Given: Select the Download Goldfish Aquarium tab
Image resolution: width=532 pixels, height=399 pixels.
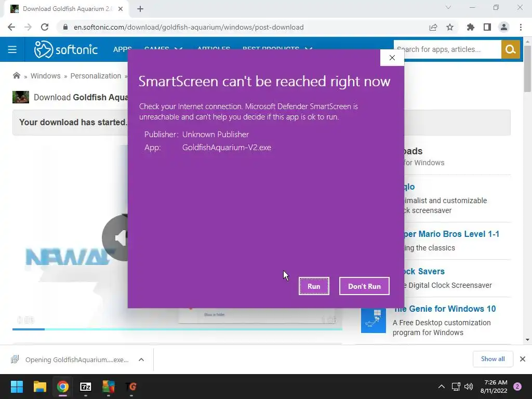Looking at the screenshot, I should (x=66, y=9).
